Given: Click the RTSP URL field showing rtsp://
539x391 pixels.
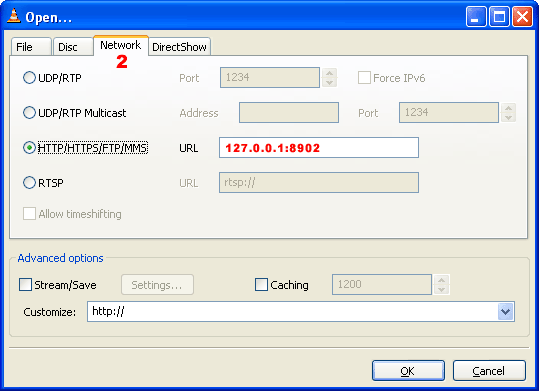Looking at the screenshot, I should point(319,182).
